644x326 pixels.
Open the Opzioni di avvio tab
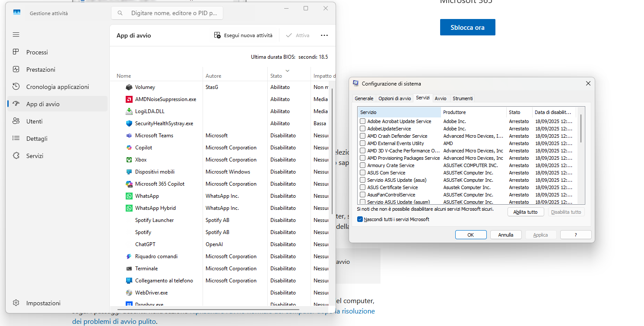tap(395, 98)
